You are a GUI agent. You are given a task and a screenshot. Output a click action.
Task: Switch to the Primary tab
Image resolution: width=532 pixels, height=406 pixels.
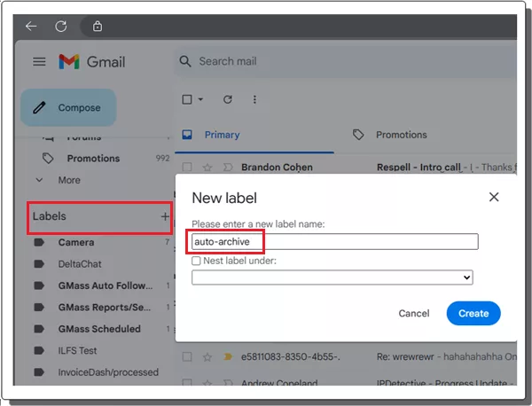coord(221,135)
